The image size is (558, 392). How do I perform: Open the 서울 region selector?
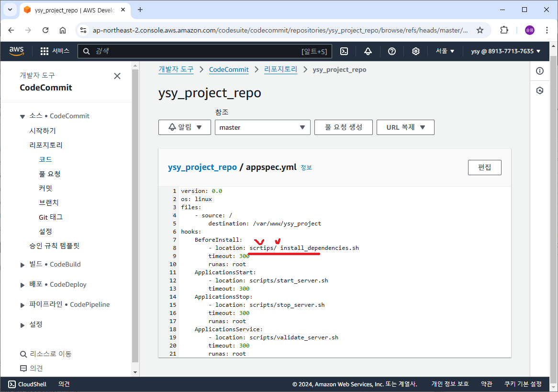tap(445, 51)
